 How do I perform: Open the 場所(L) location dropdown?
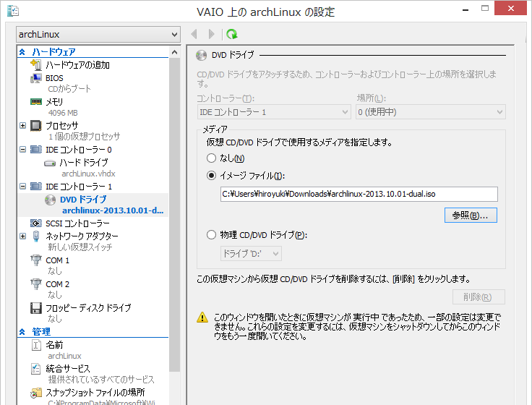tap(431, 112)
